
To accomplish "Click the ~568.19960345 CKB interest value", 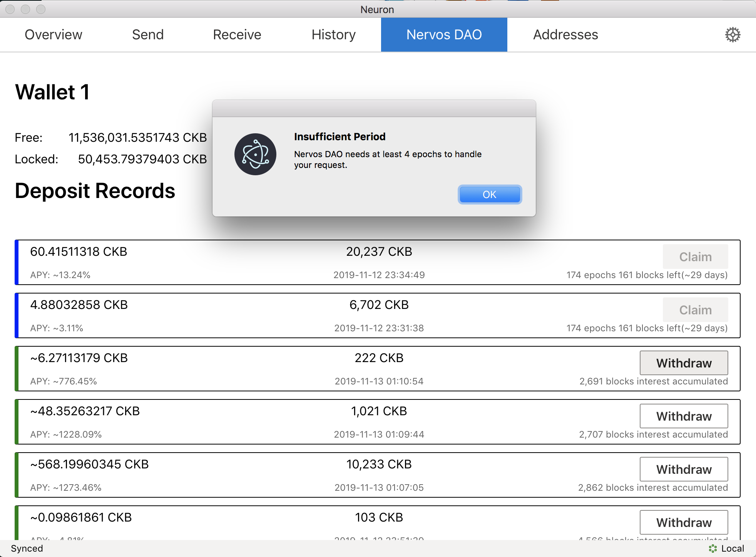I will pyautogui.click(x=89, y=464).
